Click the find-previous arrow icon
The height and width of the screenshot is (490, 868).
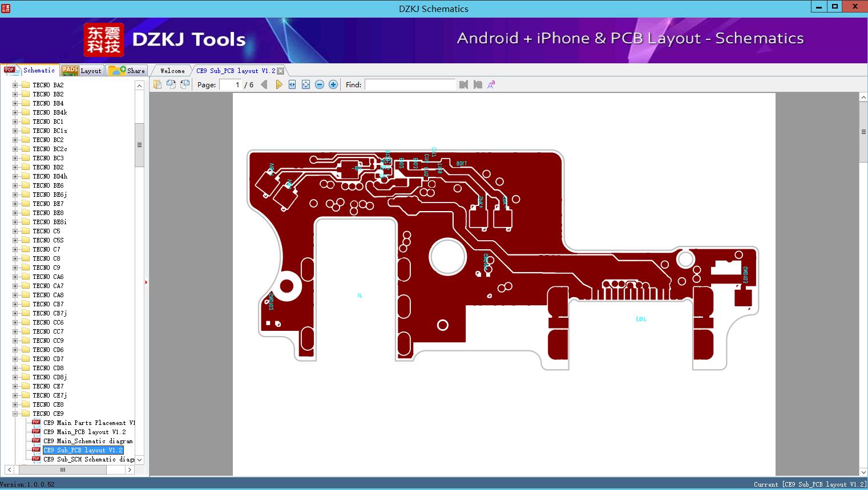tap(463, 84)
